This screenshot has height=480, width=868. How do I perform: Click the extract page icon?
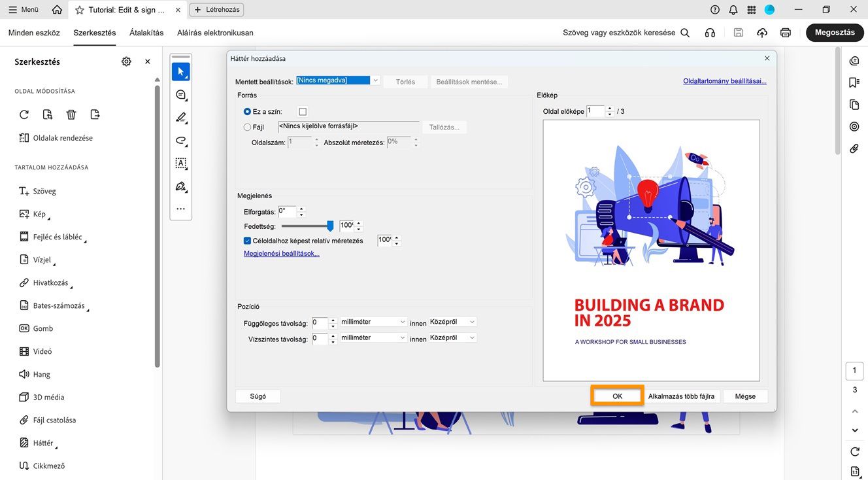[x=95, y=114]
